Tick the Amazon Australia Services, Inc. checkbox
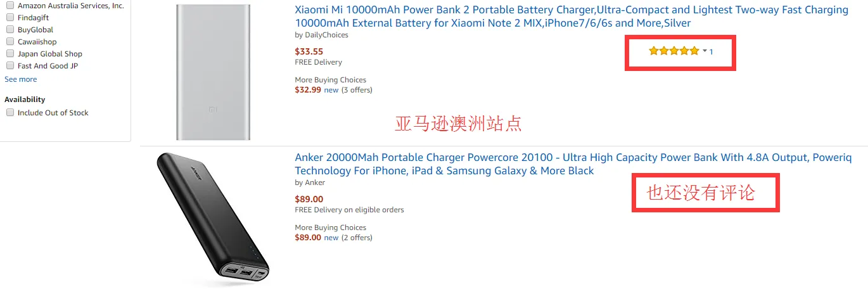868x289 pixels. [10, 5]
